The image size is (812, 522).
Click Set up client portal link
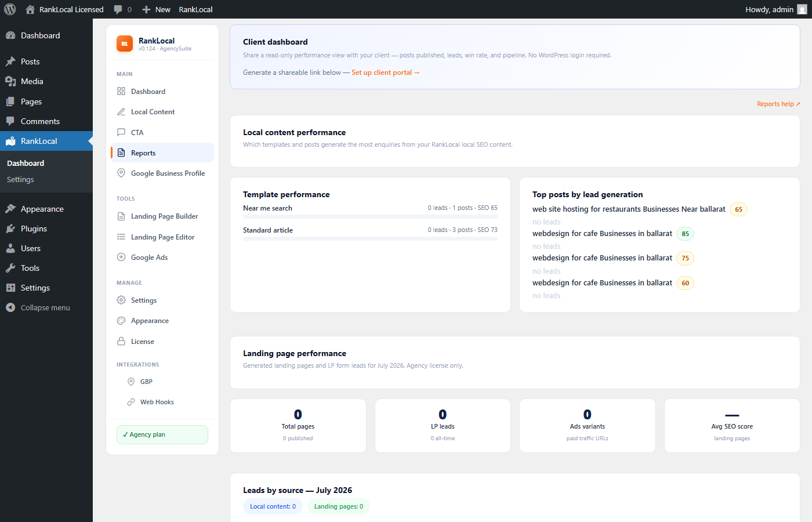385,72
